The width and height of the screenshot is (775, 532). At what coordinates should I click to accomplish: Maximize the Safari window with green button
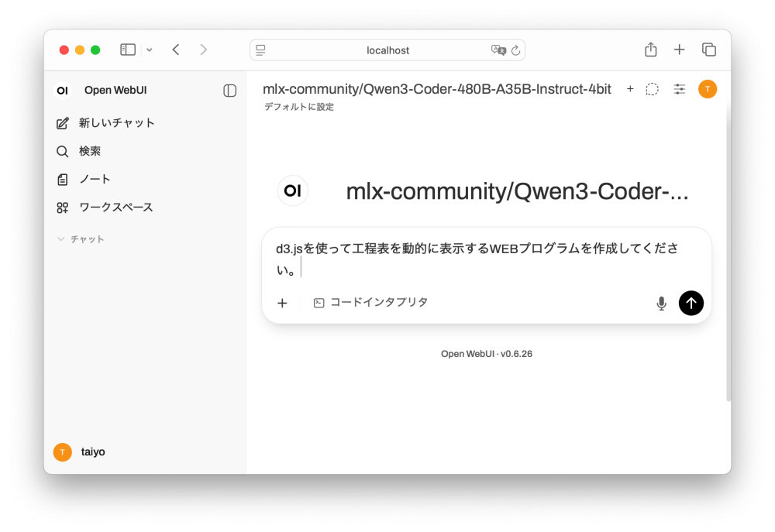[x=95, y=50]
